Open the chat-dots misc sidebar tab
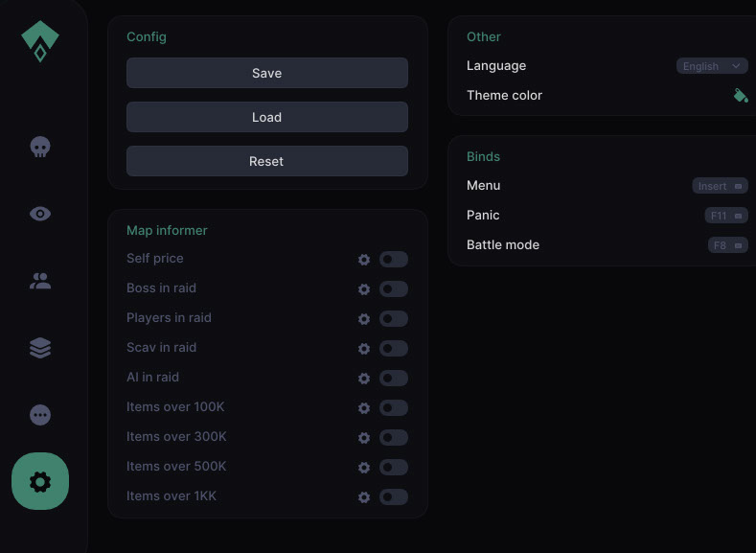Screen dimensions: 756x553 click(40, 415)
